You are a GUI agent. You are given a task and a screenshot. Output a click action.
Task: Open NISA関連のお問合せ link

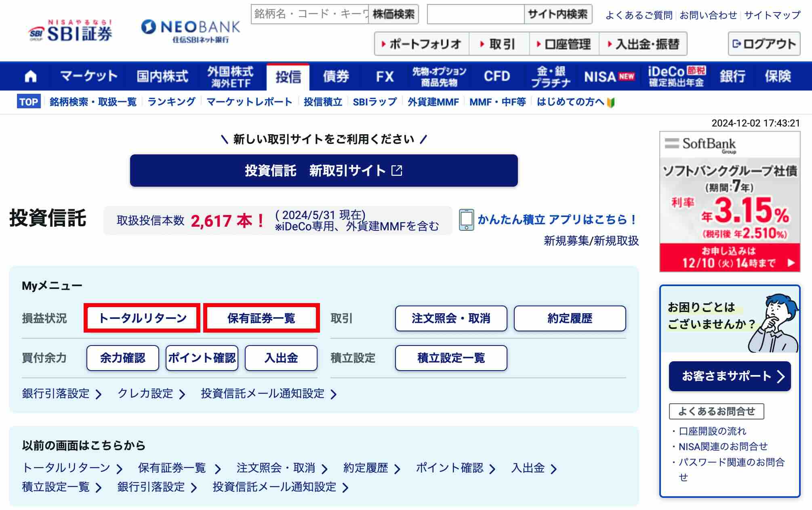723,447
